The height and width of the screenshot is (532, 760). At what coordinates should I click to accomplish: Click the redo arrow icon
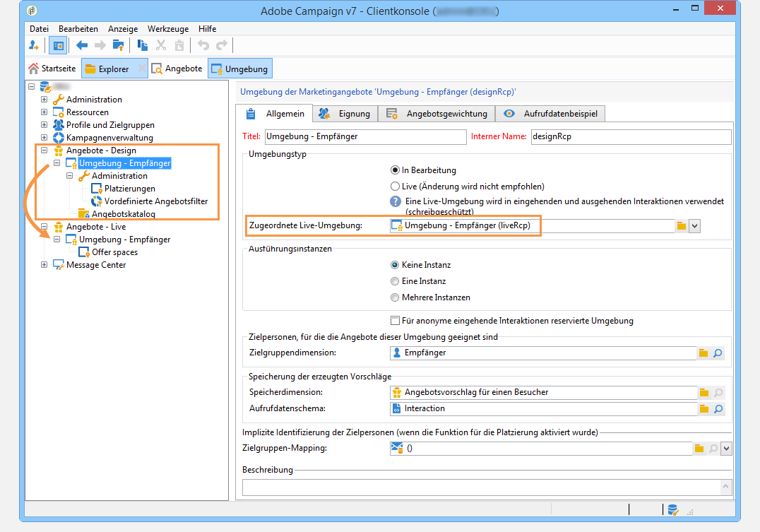click(222, 46)
